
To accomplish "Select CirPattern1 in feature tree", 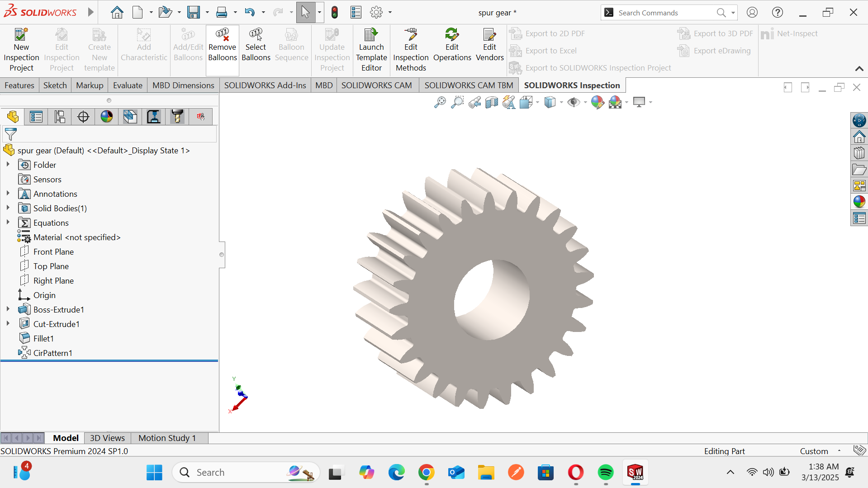I will 52,353.
